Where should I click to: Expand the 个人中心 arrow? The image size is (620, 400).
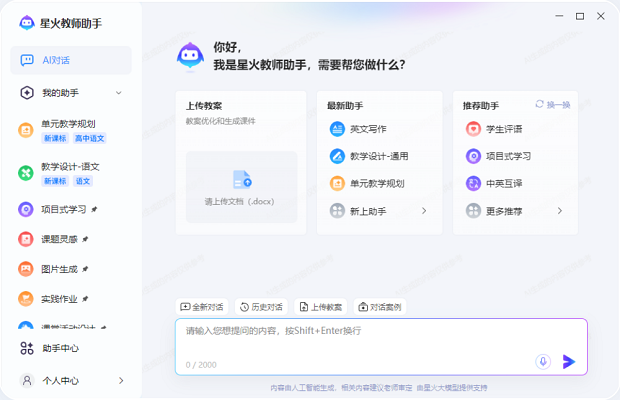point(121,381)
